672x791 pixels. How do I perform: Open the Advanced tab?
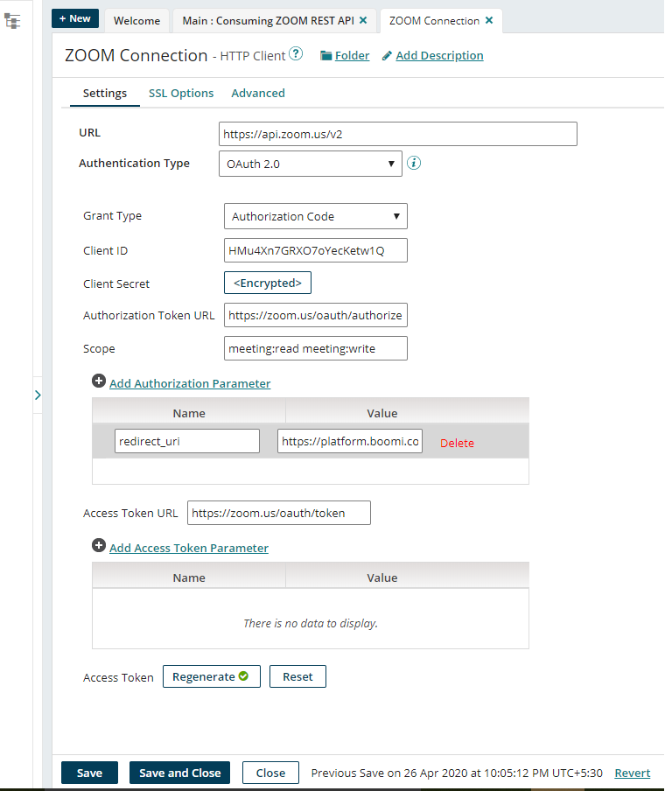(258, 94)
